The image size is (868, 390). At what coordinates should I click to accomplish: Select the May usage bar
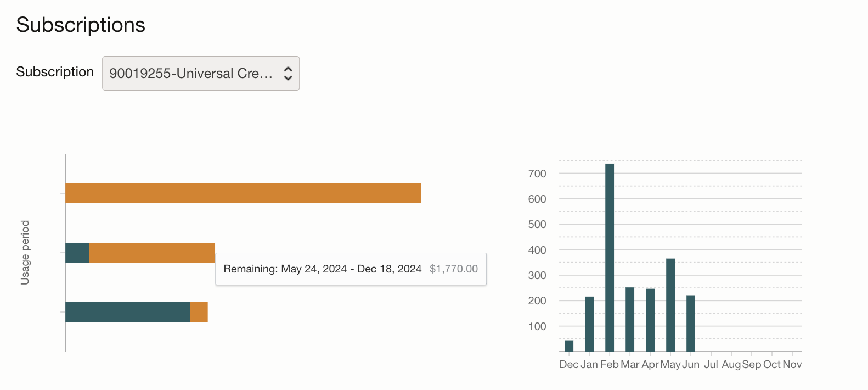670,305
